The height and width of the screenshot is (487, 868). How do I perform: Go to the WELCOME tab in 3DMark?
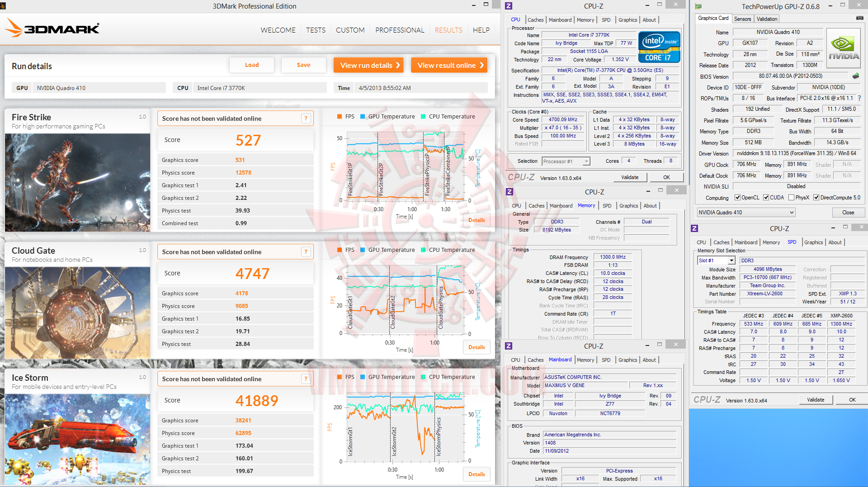coord(278,30)
